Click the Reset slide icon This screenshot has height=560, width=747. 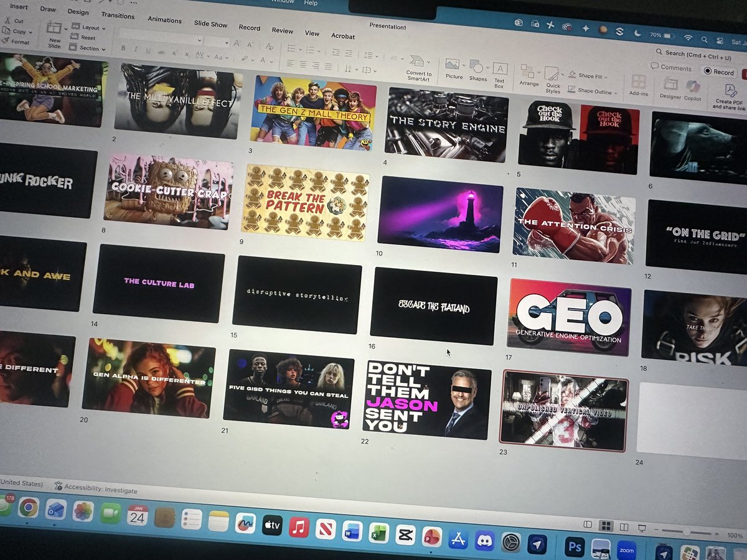(75, 37)
